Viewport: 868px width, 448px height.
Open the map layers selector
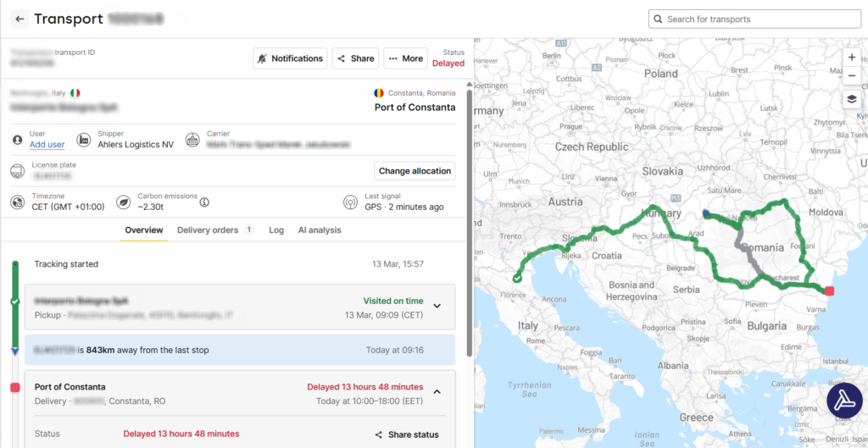pyautogui.click(x=852, y=99)
